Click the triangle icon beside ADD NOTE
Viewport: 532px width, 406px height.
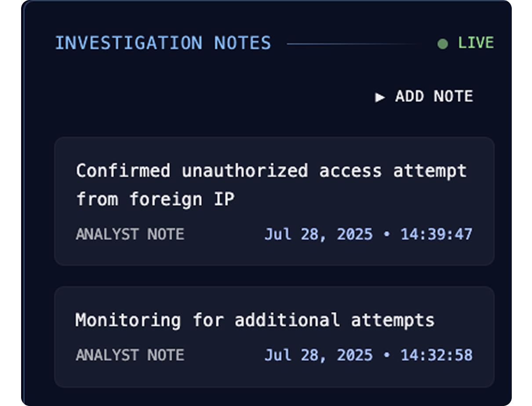[x=380, y=97]
